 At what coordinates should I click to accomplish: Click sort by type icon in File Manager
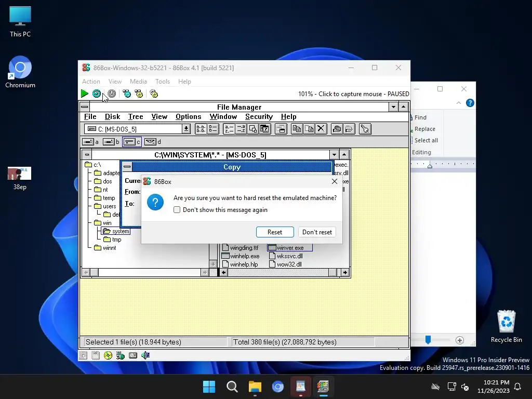[241, 129]
